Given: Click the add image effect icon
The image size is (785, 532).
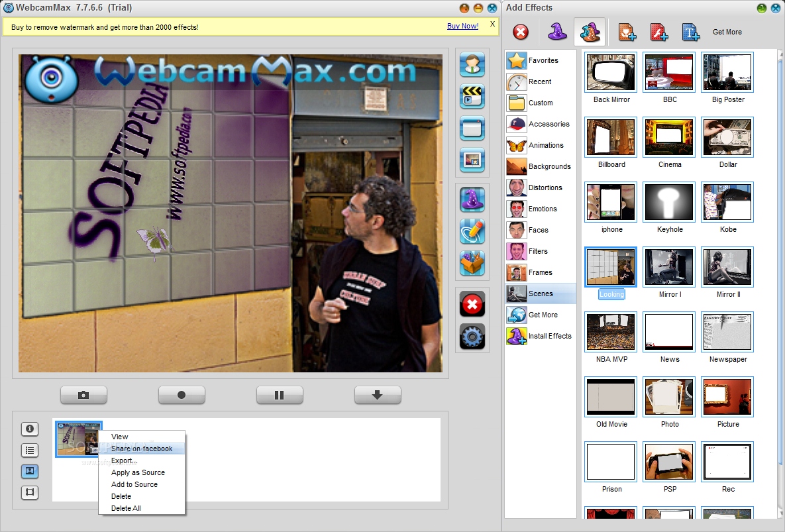Looking at the screenshot, I should point(627,32).
